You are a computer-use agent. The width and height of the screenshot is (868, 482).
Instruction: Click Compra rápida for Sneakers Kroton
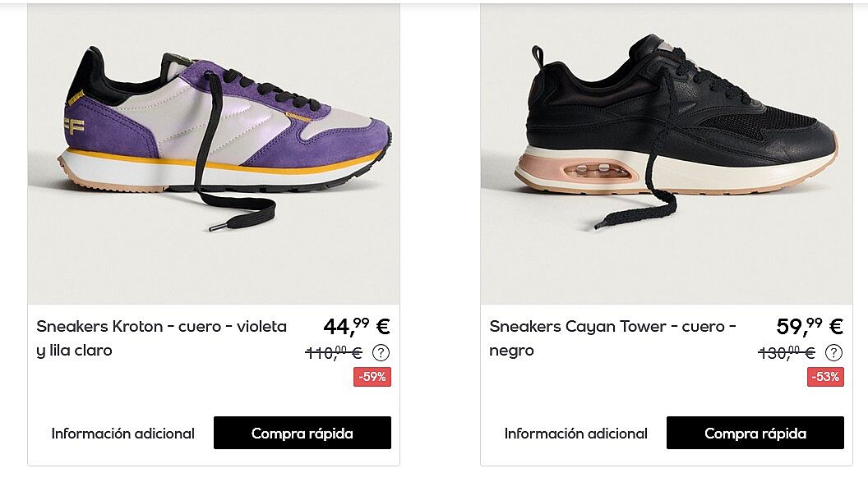[x=302, y=433]
